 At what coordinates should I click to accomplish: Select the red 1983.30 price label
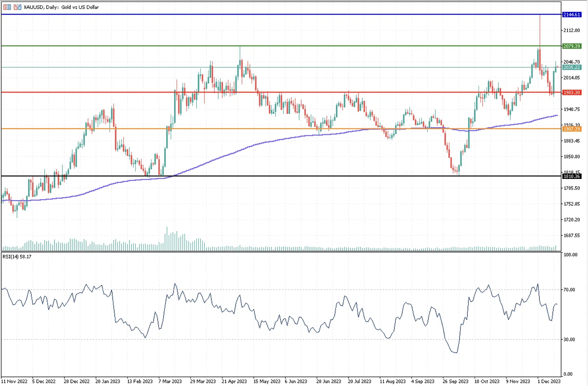[571, 92]
